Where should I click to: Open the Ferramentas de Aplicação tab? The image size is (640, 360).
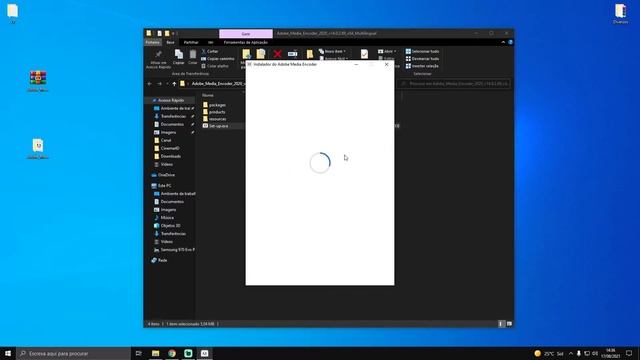[246, 42]
